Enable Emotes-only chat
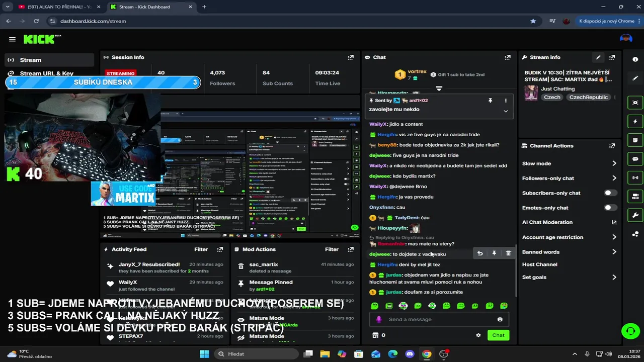Image resolution: width=644 pixels, height=362 pixels. point(610,208)
